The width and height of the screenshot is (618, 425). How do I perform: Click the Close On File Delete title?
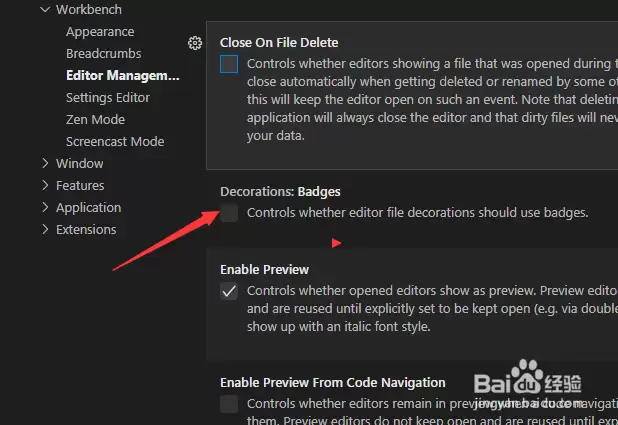tap(279, 43)
